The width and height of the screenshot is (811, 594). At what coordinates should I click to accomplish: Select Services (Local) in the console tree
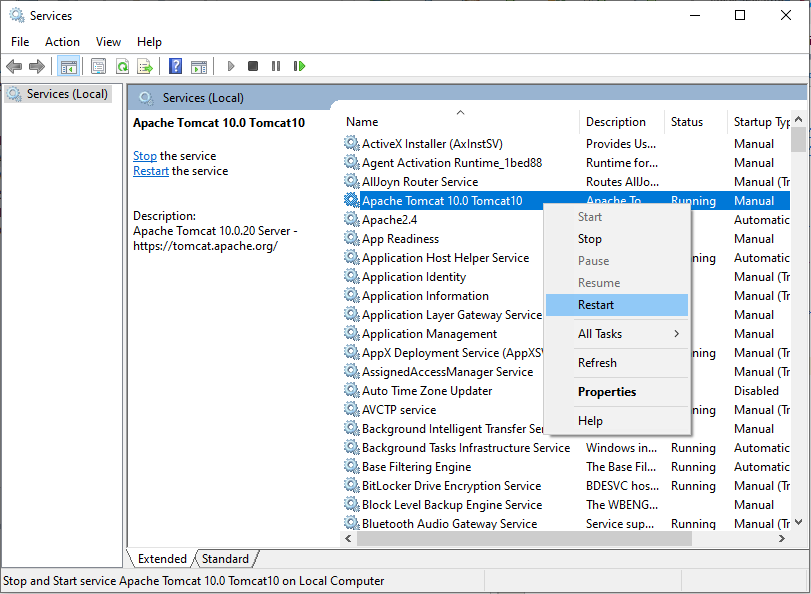tap(57, 94)
